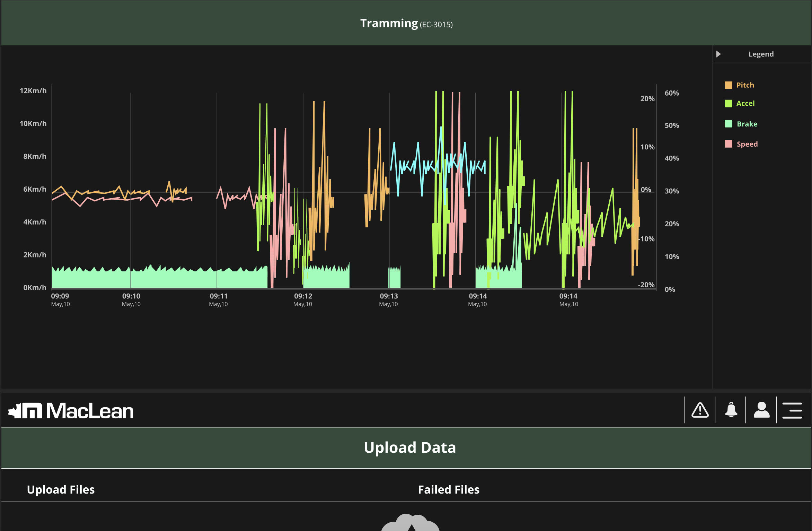Click the pink Speed color swatch
The width and height of the screenshot is (812, 531).
[728, 144]
